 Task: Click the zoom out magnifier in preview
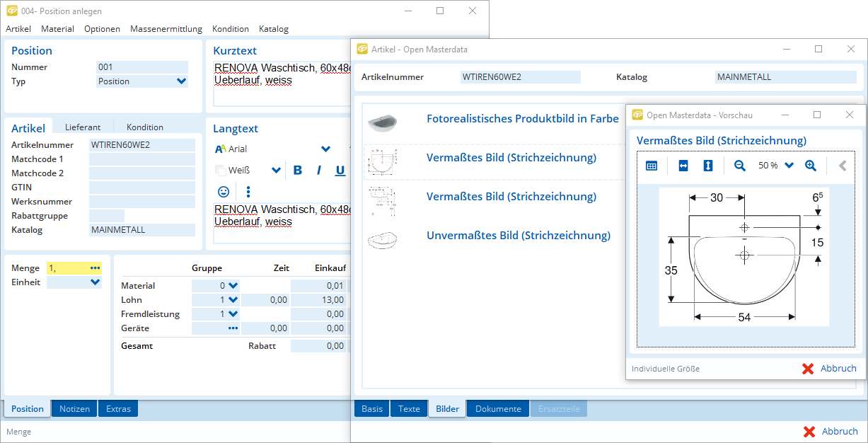[740, 166]
